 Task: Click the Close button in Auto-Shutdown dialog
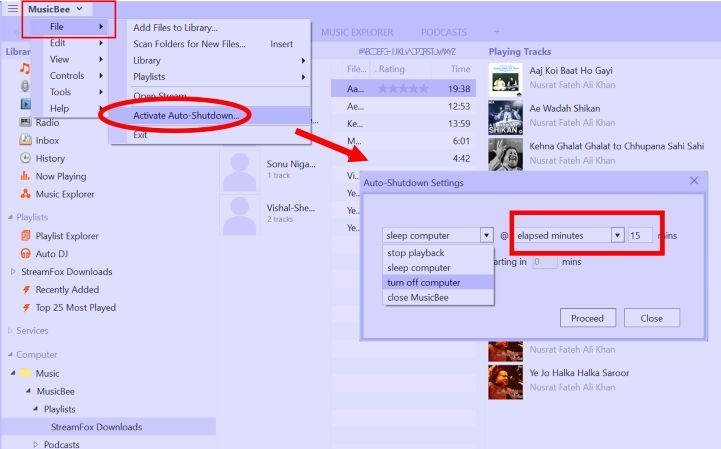coord(651,318)
